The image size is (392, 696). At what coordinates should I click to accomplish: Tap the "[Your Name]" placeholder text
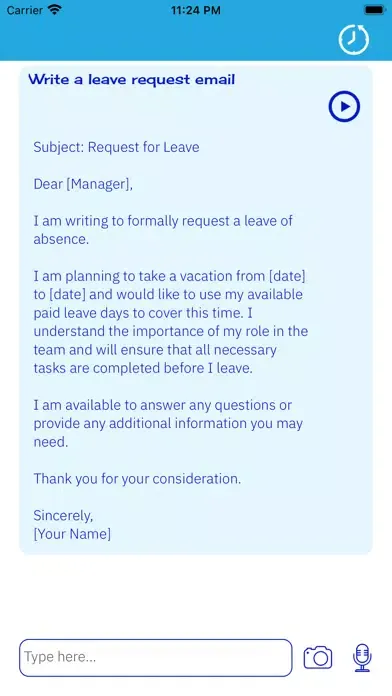tap(72, 534)
